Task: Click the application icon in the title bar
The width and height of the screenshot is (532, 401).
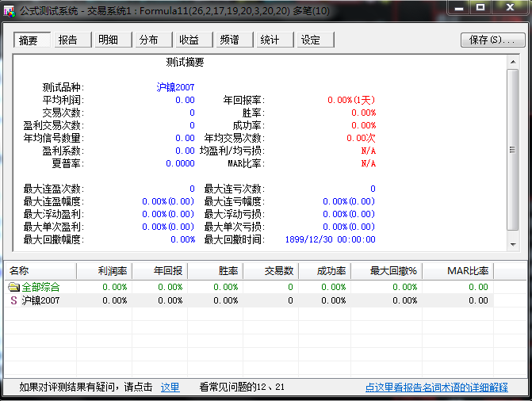Action: pos(10,11)
